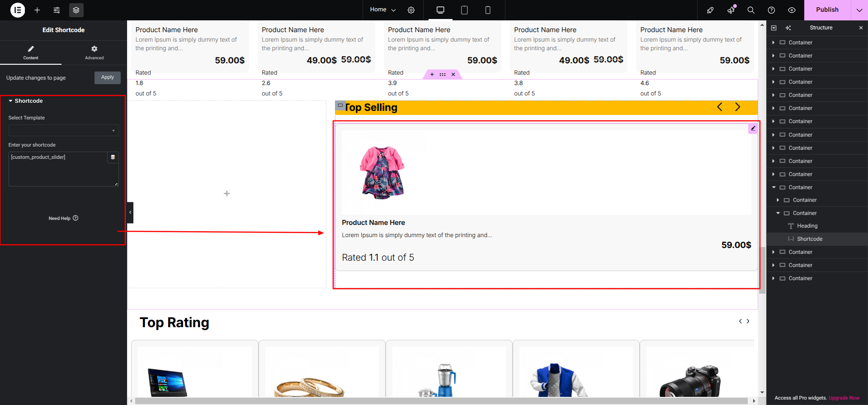Screen dimensions: 868x405
Task: Click Need Help link
Action: (x=63, y=218)
